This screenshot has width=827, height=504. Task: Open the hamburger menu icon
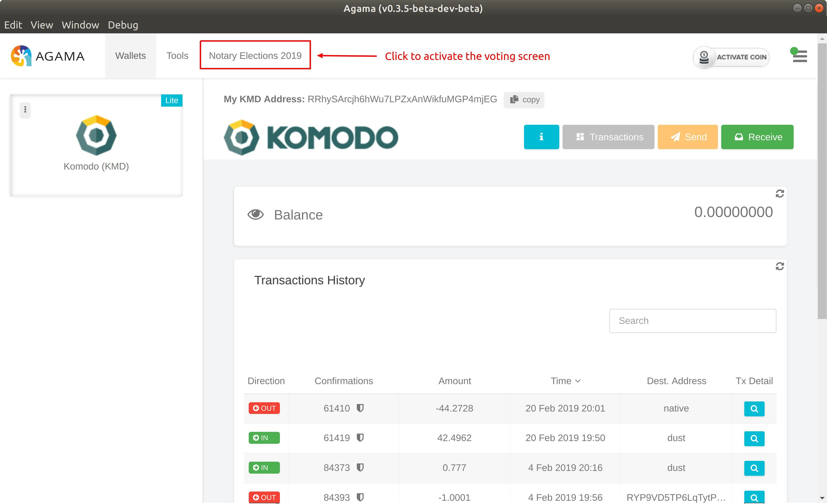[x=800, y=56]
